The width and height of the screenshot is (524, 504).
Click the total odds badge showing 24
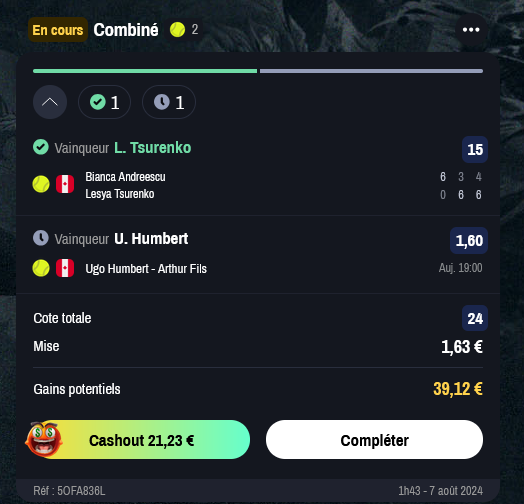tap(475, 318)
